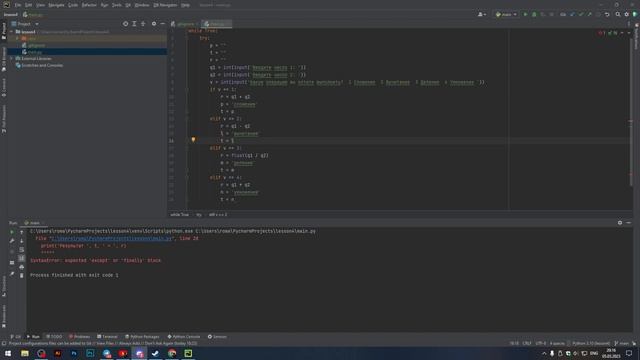Click the main tab in Run panel
This screenshot has width=640, height=360.
tap(34, 223)
